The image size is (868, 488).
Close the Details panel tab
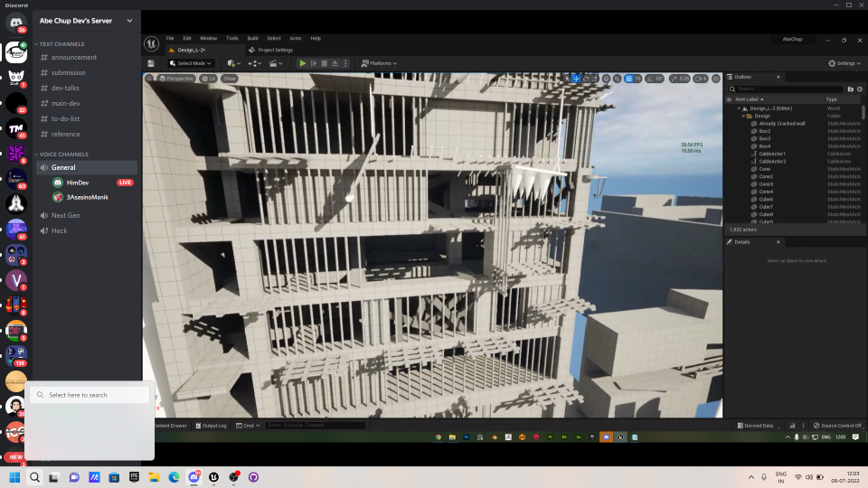(778, 242)
